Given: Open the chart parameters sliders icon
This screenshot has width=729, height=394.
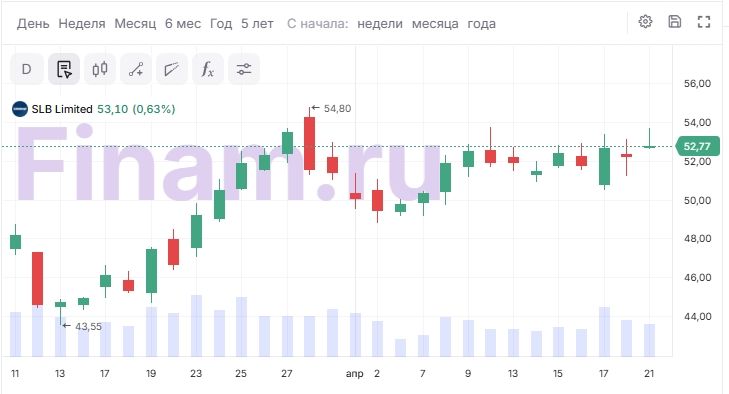Looking at the screenshot, I should coord(244,69).
